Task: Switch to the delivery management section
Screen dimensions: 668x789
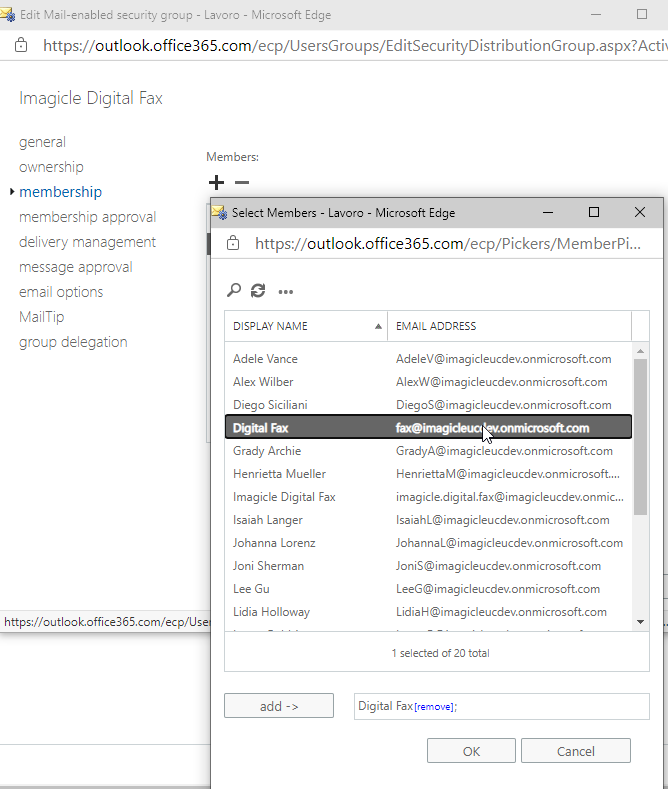Action: (x=87, y=242)
